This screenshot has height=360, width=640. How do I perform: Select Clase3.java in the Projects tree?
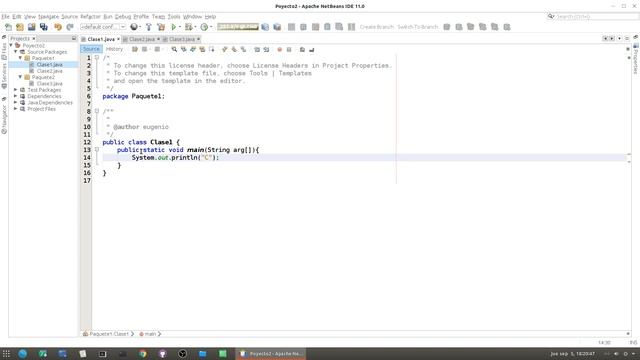[x=49, y=84]
